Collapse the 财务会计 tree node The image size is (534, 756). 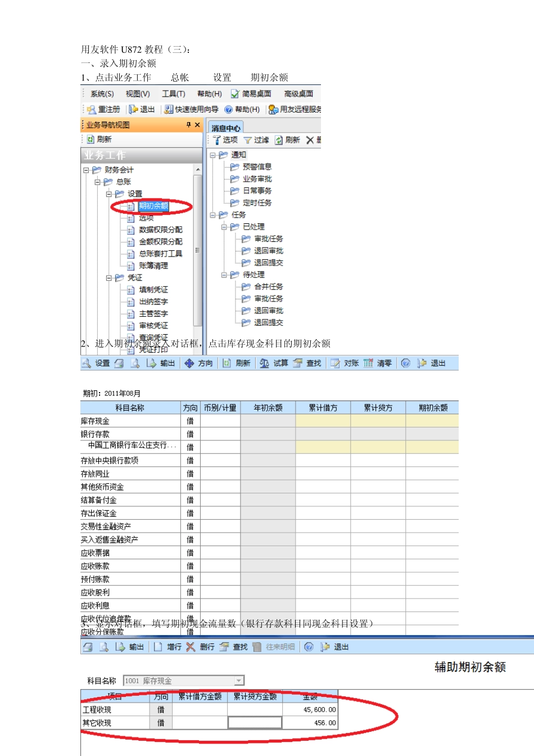point(86,170)
